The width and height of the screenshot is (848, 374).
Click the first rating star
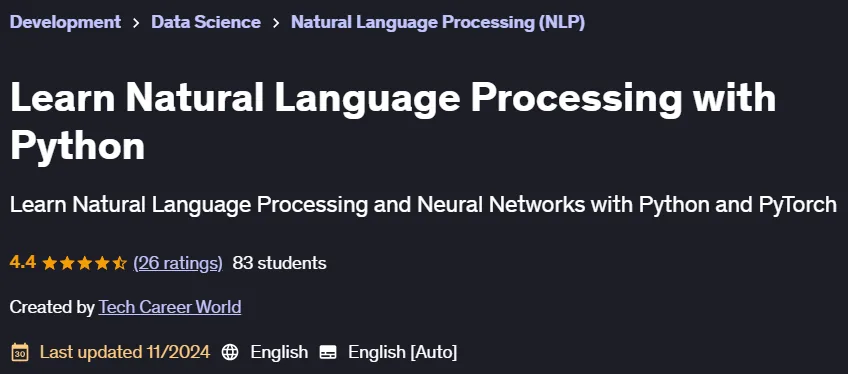(x=50, y=263)
